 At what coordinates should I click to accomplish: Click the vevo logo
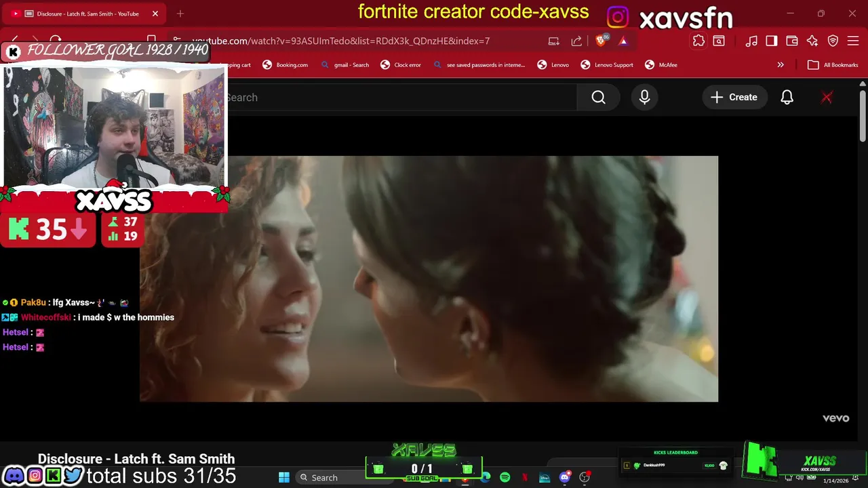(x=835, y=418)
